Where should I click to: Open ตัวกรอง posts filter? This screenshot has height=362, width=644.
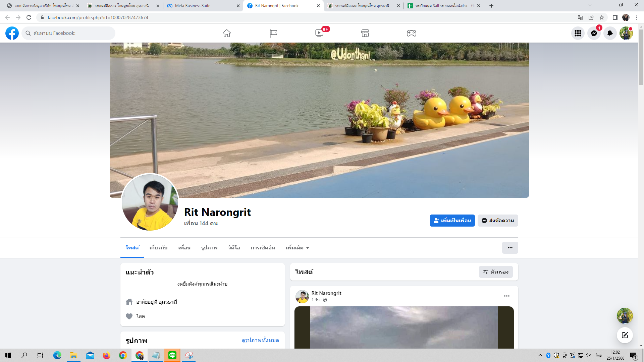coord(496,272)
